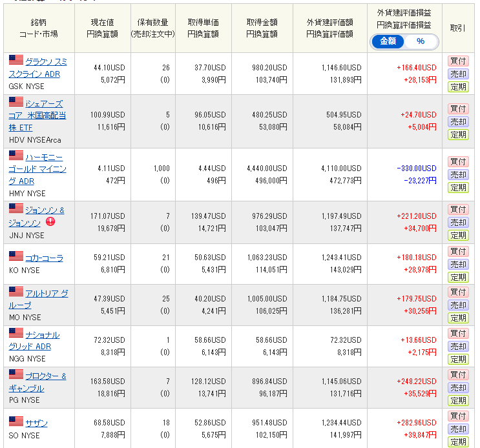
Task: Click US flag icon in JNJ row
Action: coord(16,209)
